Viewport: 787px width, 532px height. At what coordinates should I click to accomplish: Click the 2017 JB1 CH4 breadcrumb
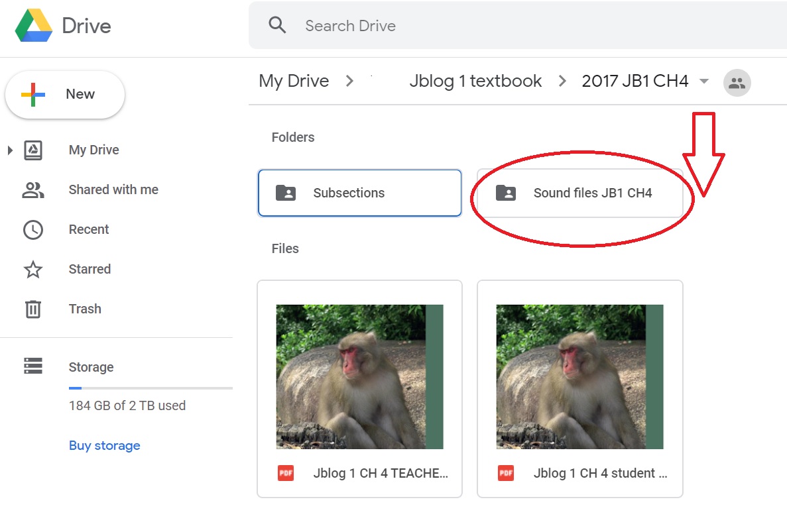click(x=635, y=81)
